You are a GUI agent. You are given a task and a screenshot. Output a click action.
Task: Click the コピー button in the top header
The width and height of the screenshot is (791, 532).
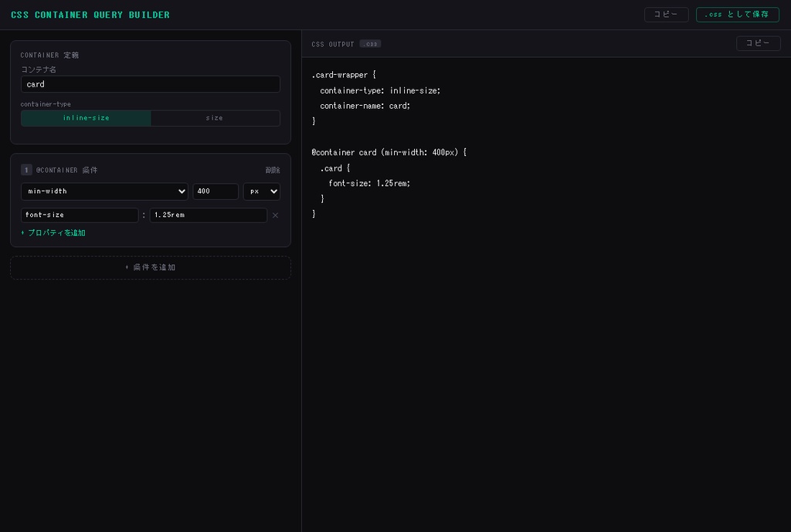coord(666,15)
